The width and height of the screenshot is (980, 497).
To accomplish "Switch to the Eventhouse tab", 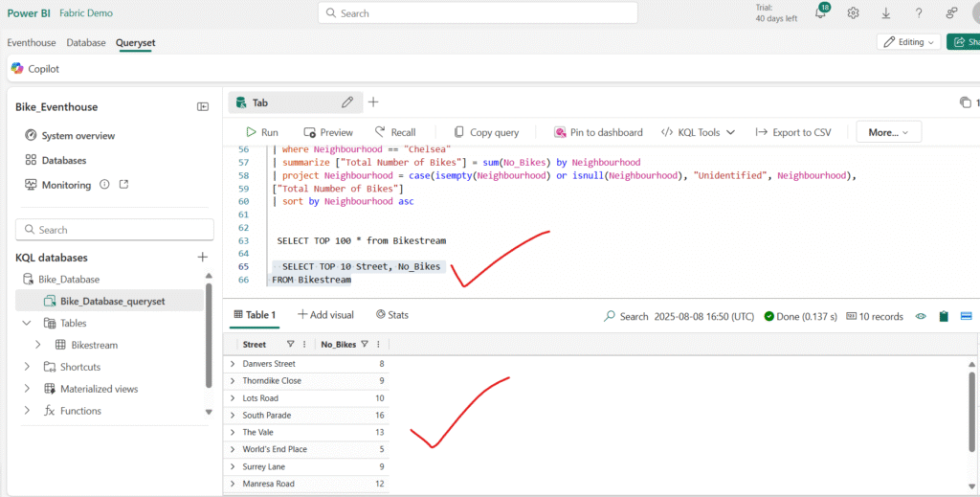I will coord(32,42).
